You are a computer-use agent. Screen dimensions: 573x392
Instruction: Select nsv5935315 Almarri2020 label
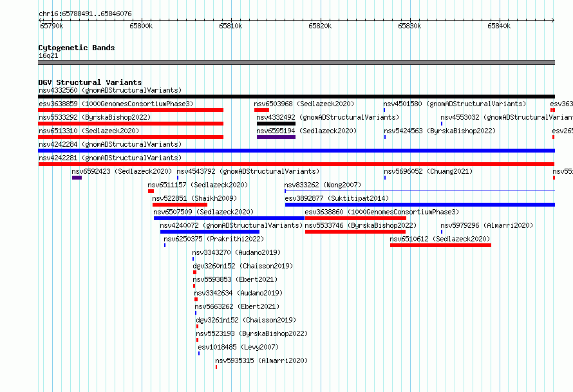(261, 360)
